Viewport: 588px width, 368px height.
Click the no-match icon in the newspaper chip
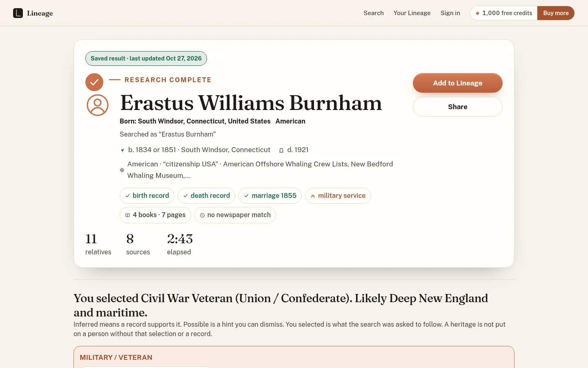click(x=202, y=215)
